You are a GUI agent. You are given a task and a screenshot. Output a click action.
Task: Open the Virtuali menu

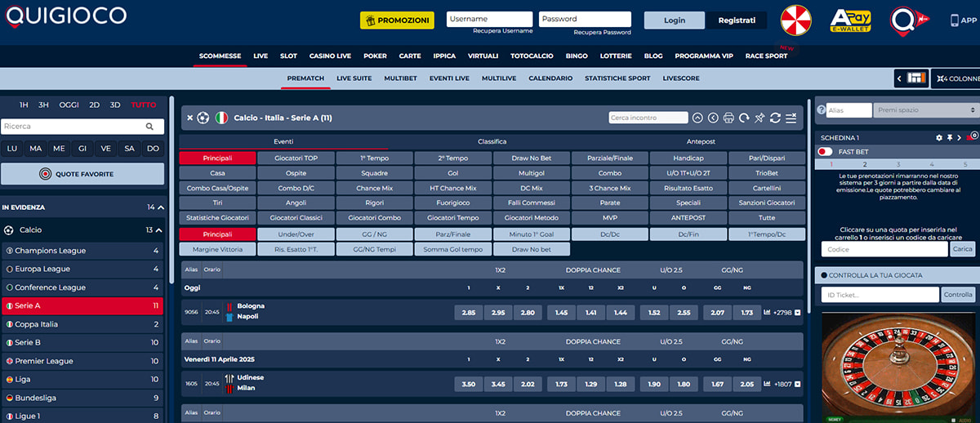coord(483,56)
